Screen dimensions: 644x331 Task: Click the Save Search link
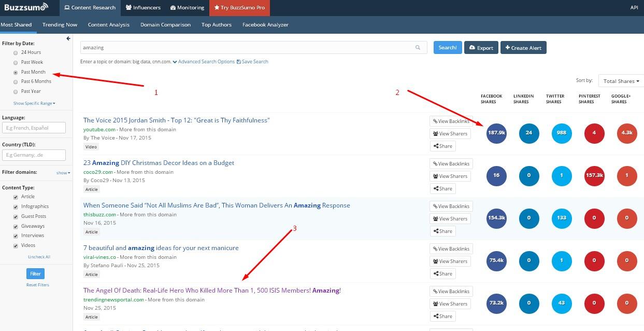click(252, 62)
